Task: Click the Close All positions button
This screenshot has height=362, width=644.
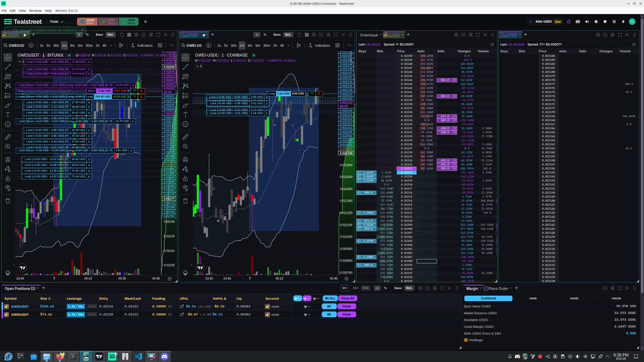Action: [347, 298]
